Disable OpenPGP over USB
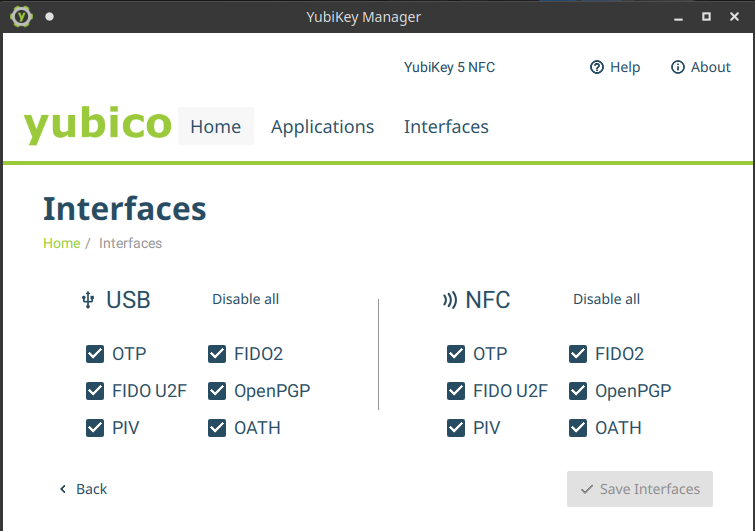The width and height of the screenshot is (755, 531). point(217,391)
